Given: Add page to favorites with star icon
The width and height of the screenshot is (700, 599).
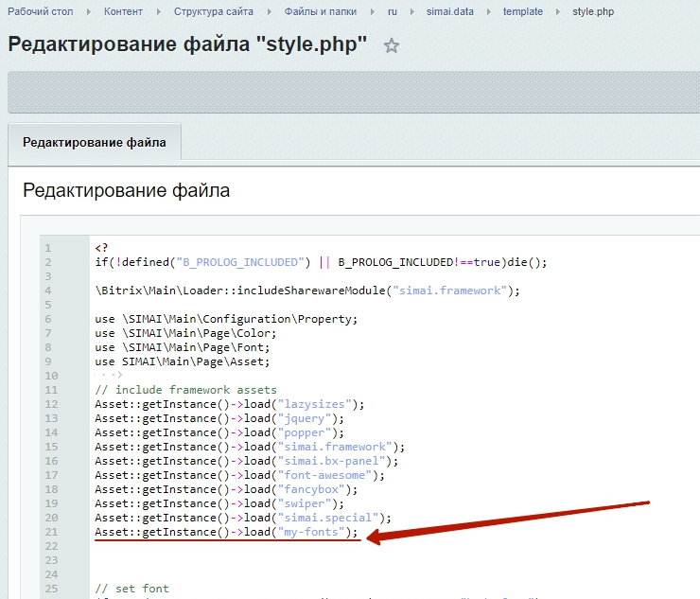Looking at the screenshot, I should point(392,46).
